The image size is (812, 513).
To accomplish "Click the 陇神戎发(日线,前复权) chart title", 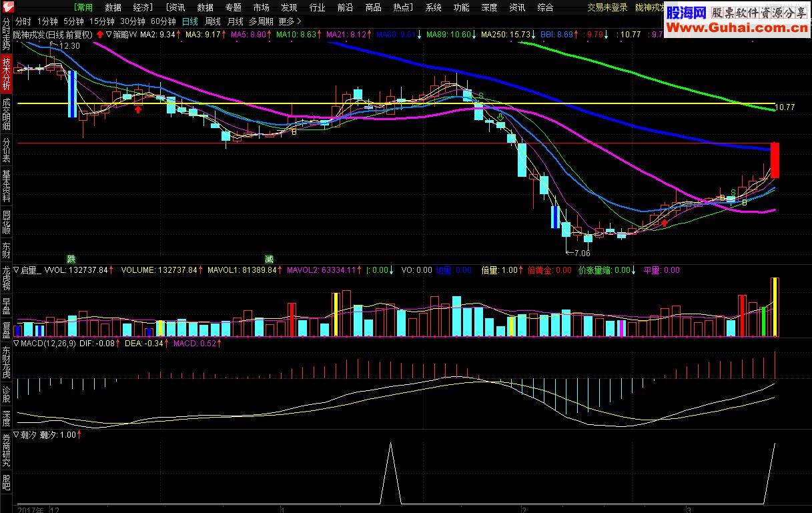I will tap(53, 34).
